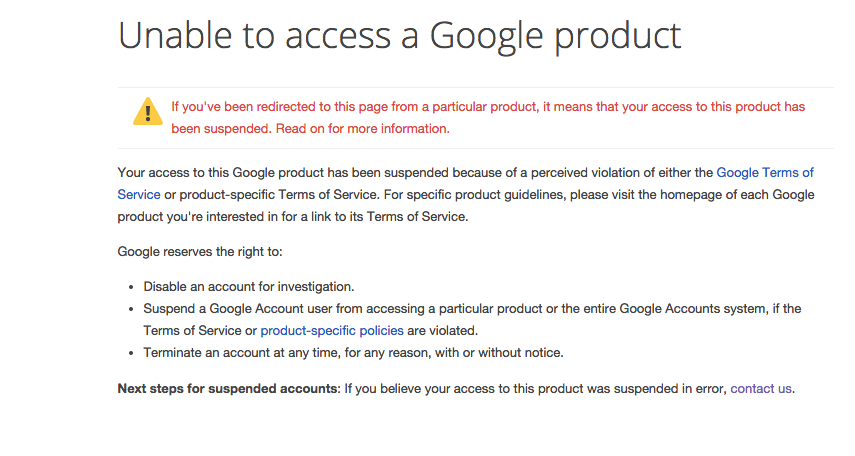Click the contact us link
855x456 pixels.
click(x=761, y=388)
